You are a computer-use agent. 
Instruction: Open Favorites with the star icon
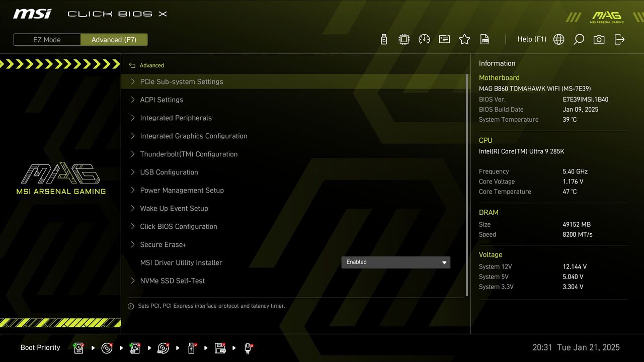tap(464, 39)
